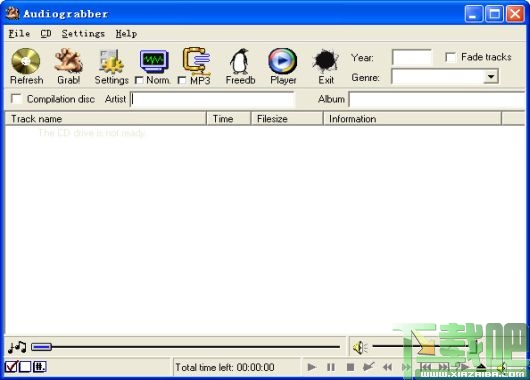Click the Information column header

click(412, 119)
